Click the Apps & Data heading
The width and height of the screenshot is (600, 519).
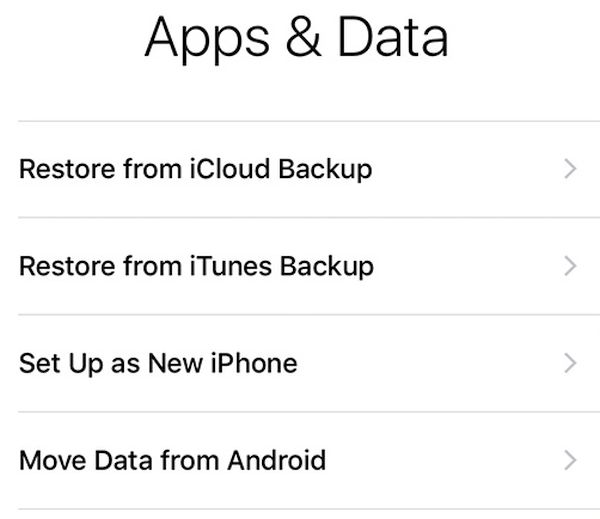pos(296,38)
